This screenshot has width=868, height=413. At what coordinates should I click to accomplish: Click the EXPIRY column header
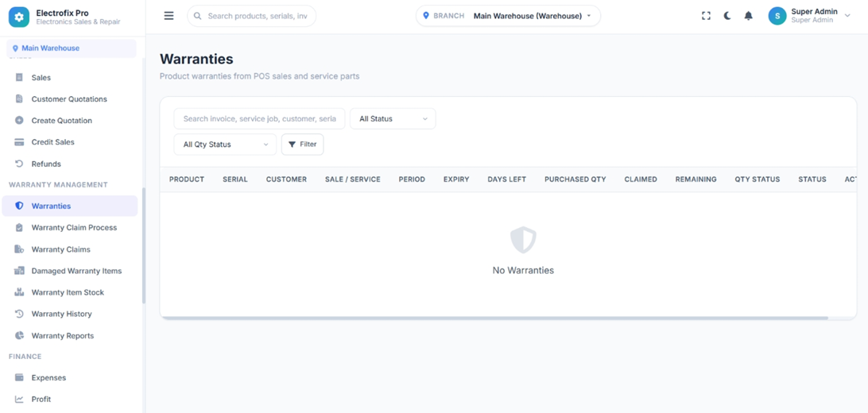click(x=456, y=179)
